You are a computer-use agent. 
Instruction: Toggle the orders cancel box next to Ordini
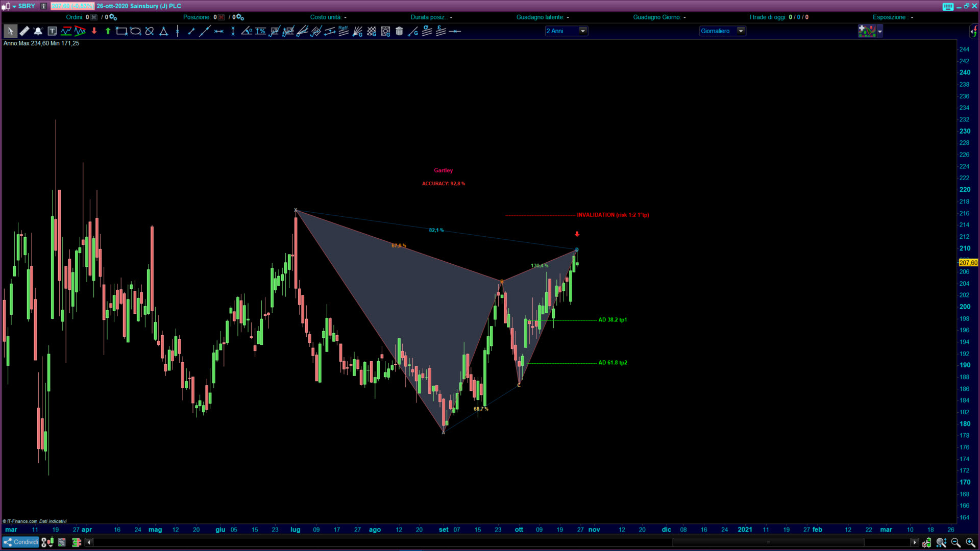[94, 17]
